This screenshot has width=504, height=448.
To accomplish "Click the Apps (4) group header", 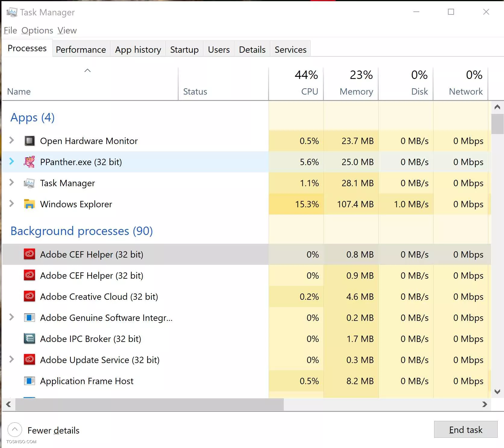I will (x=33, y=117).
